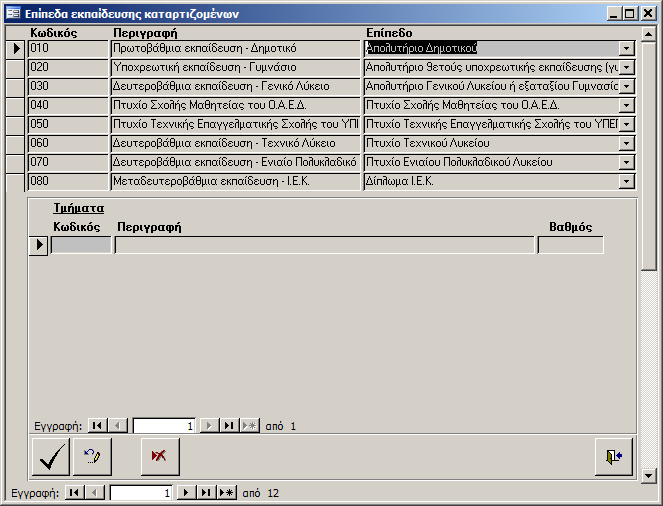The image size is (663, 506).
Task: Select row 030 using its record selector
Action: [16, 86]
